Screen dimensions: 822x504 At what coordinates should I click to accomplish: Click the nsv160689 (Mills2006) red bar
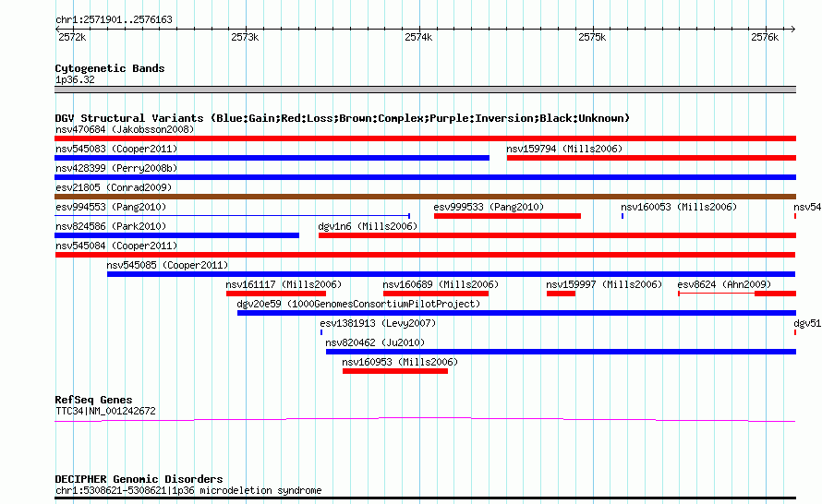pos(436,294)
